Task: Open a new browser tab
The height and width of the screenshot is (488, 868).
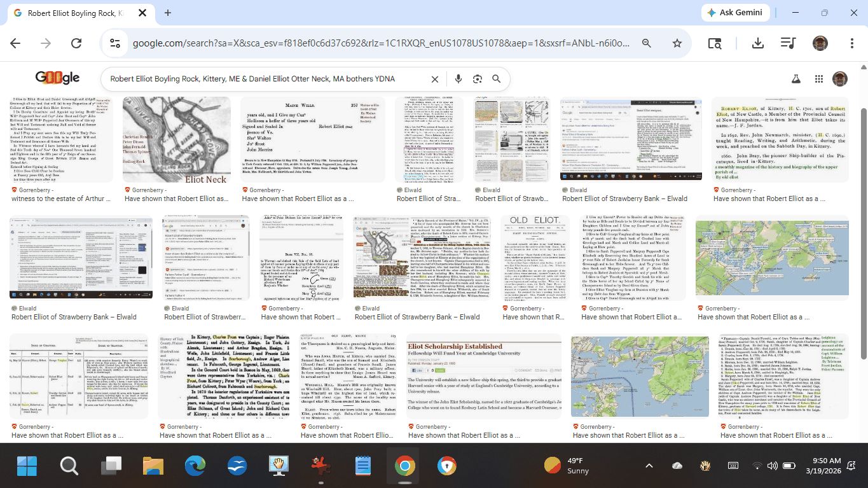Action: [x=168, y=13]
